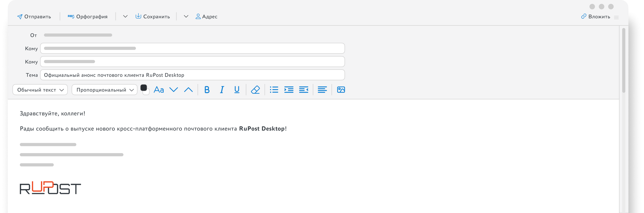Toggle underline formatting
The width and height of the screenshot is (644, 213).
pos(237,90)
